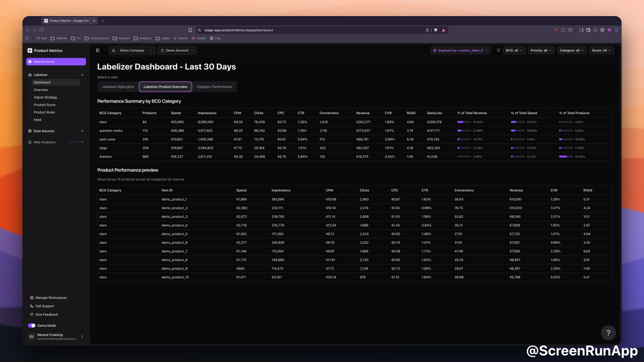The image size is (644, 362).
Task: Open the help question mark bubble
Action: click(x=608, y=333)
